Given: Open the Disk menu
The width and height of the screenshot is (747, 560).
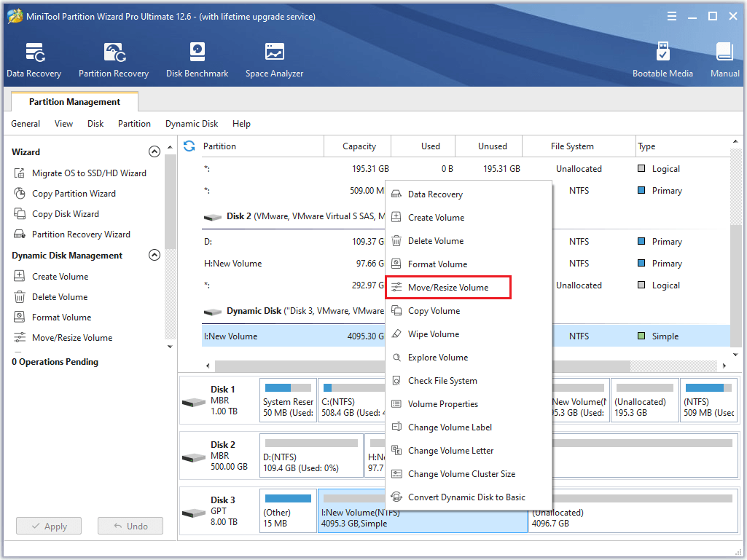Looking at the screenshot, I should tap(95, 124).
